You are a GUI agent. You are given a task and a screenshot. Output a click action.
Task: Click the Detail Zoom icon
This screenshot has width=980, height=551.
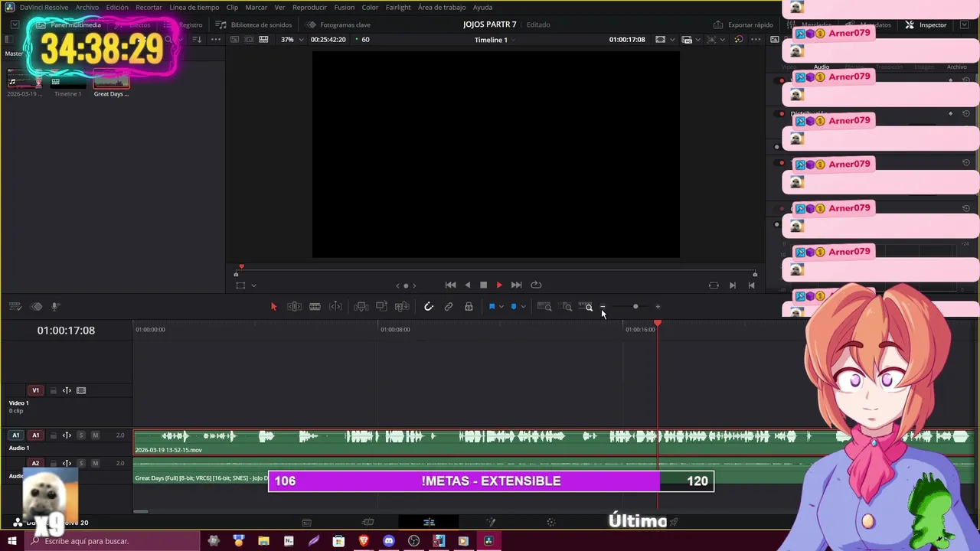pyautogui.click(x=567, y=307)
